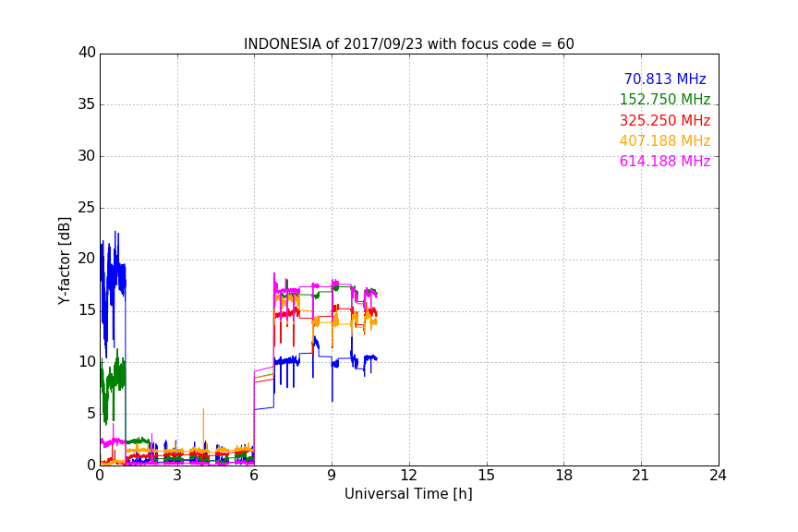The height and width of the screenshot is (532, 798).
Task: Click the "Universal Time [h]" axis label
Action: tap(408, 494)
